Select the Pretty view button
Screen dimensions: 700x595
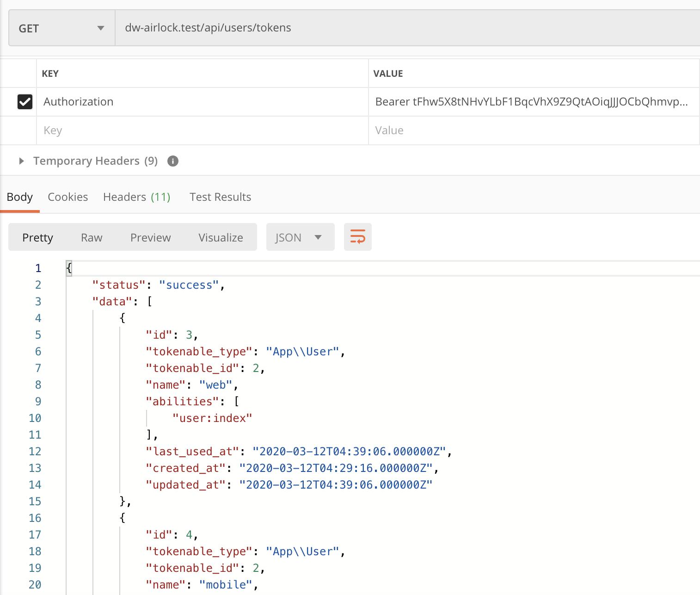(37, 237)
